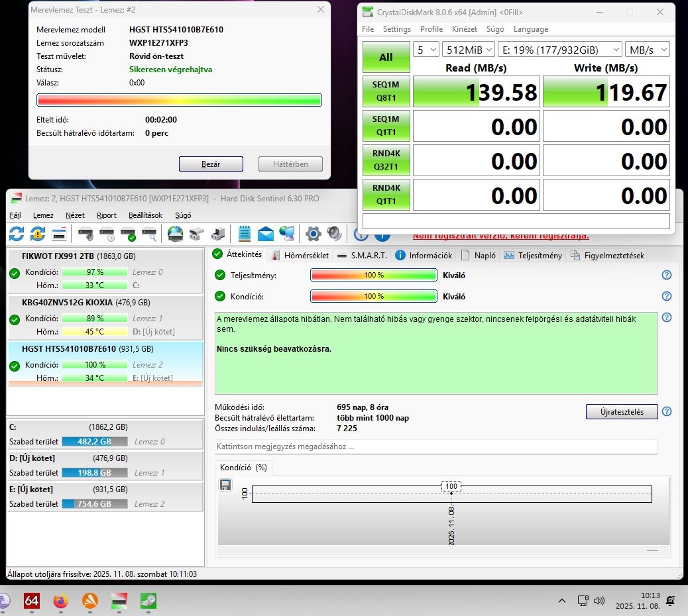The width and height of the screenshot is (688, 616).
Task: Click the envelope email icon in toolbar
Action: click(266, 233)
